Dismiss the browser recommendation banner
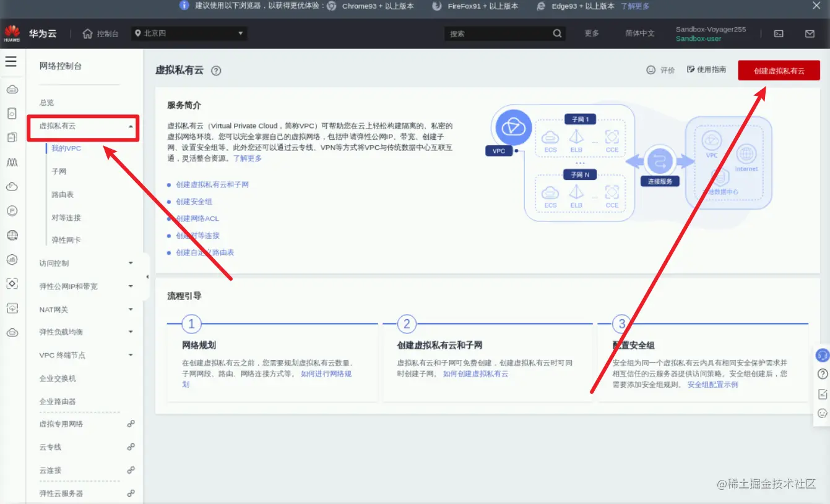This screenshot has width=830, height=504. (x=816, y=6)
